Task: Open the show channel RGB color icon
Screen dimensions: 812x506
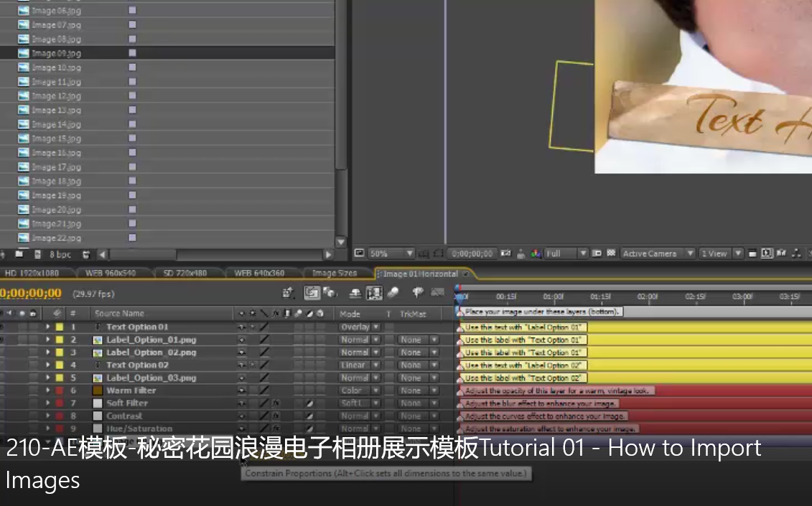Action: (x=536, y=253)
